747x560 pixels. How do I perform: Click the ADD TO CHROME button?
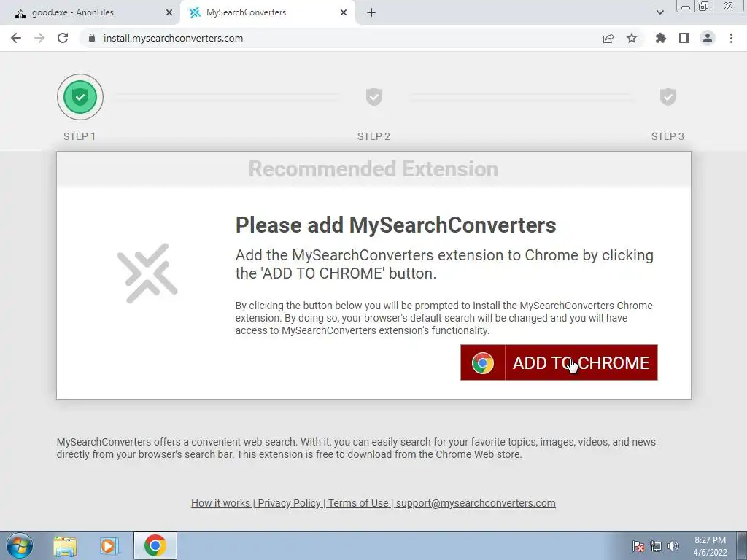[x=559, y=362]
